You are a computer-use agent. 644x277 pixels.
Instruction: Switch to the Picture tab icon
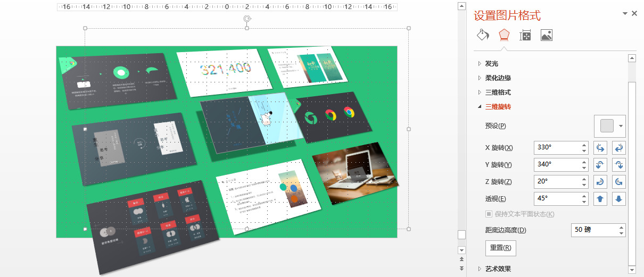546,36
